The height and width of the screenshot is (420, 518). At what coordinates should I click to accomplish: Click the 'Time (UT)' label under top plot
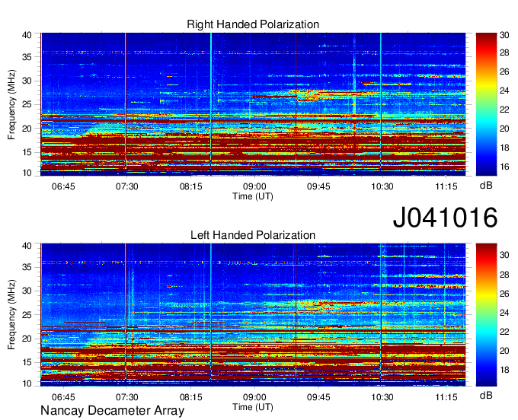253,196
